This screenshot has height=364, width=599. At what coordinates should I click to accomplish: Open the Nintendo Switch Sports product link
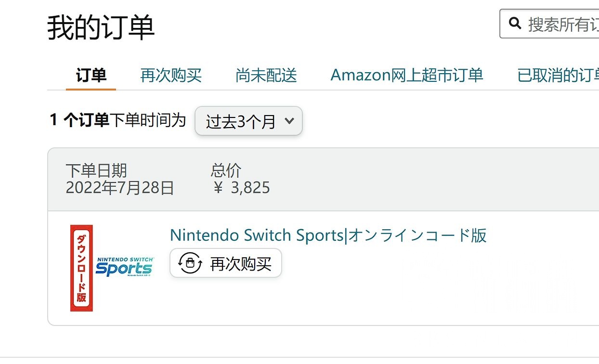[x=328, y=235]
